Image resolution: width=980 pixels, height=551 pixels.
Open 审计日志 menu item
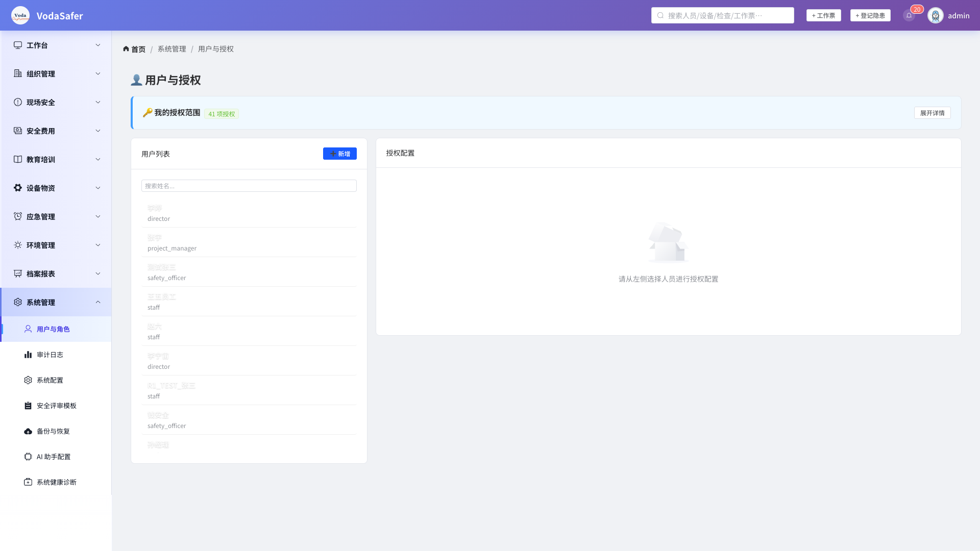point(56,355)
